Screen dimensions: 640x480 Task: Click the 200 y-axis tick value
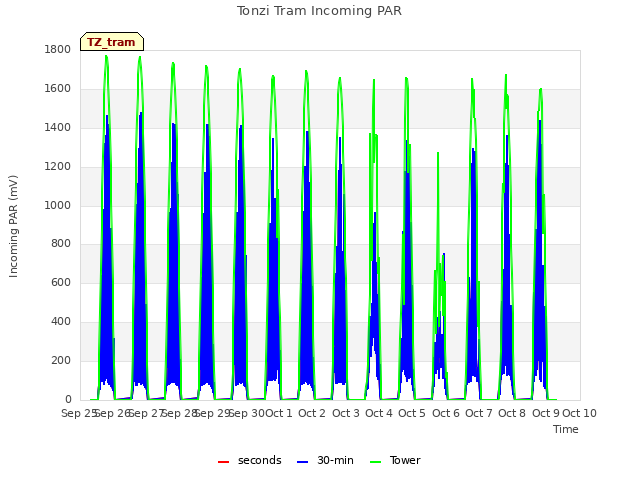tap(61, 361)
